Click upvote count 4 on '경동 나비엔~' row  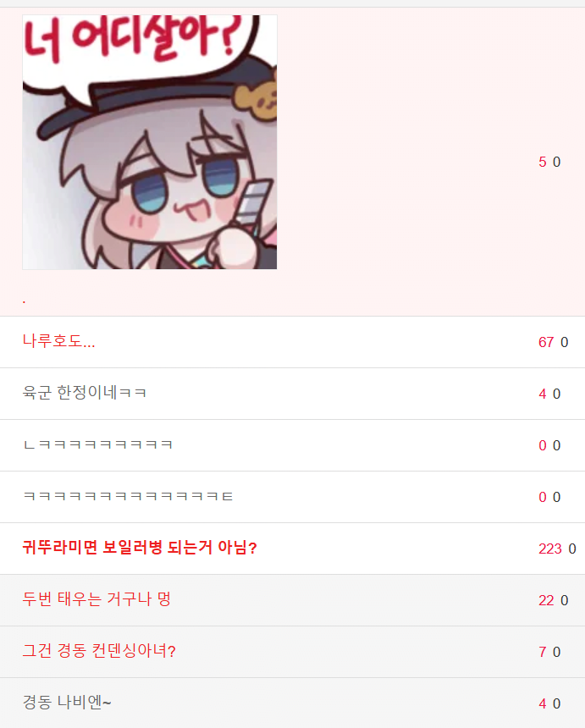tap(543, 703)
